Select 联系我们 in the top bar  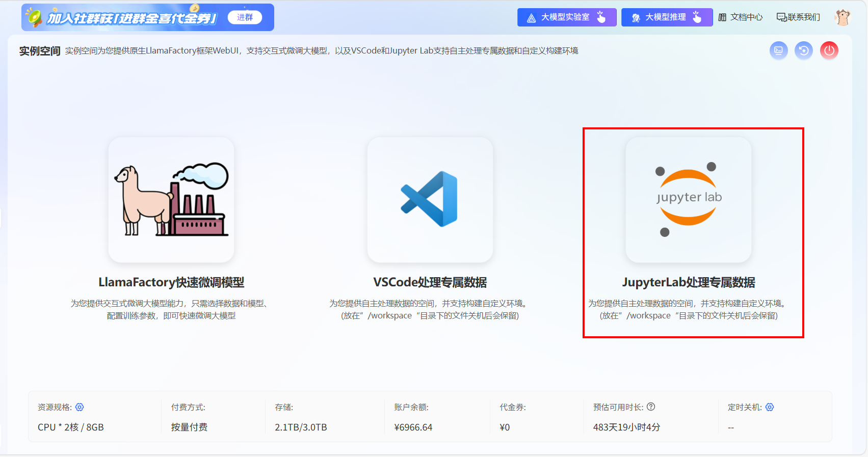pos(798,17)
